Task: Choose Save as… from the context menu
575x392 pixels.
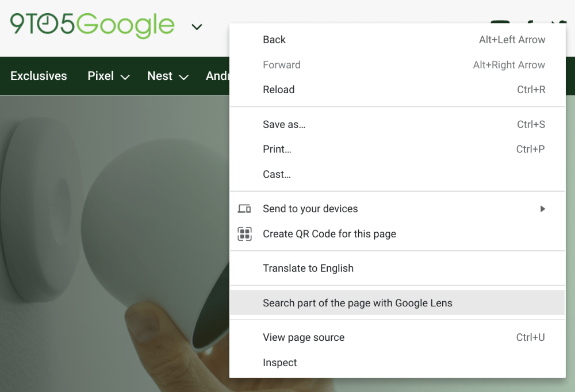Action: pos(284,124)
